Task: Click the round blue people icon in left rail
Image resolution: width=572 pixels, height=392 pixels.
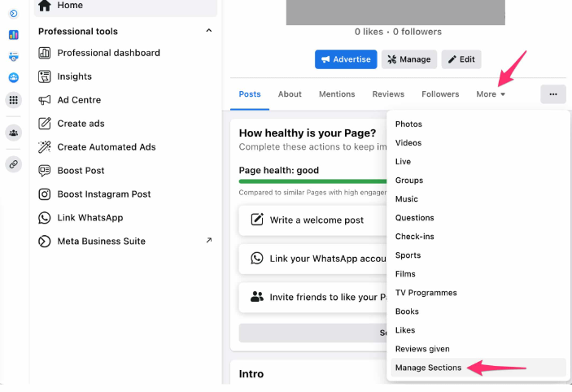Action: tap(14, 78)
